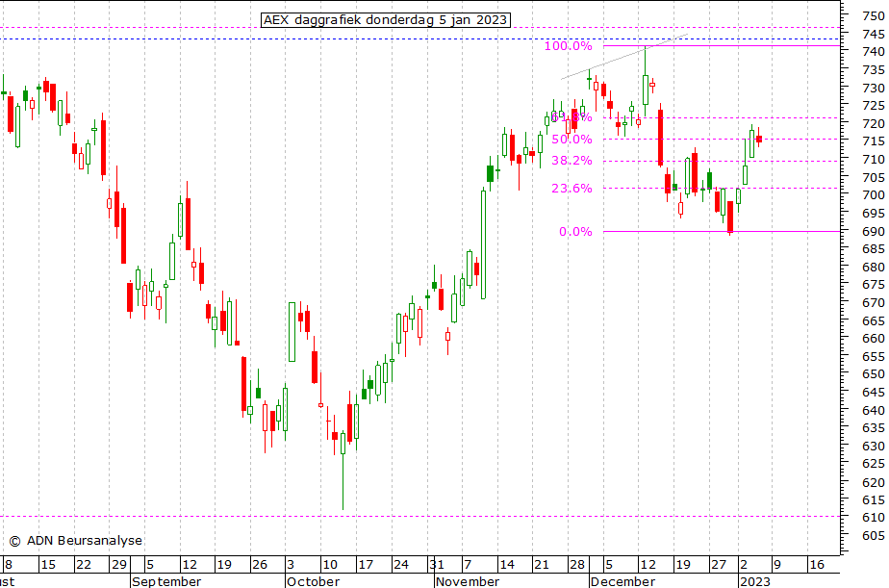Select the '735' price axis value
The image size is (889, 588).
click(874, 69)
